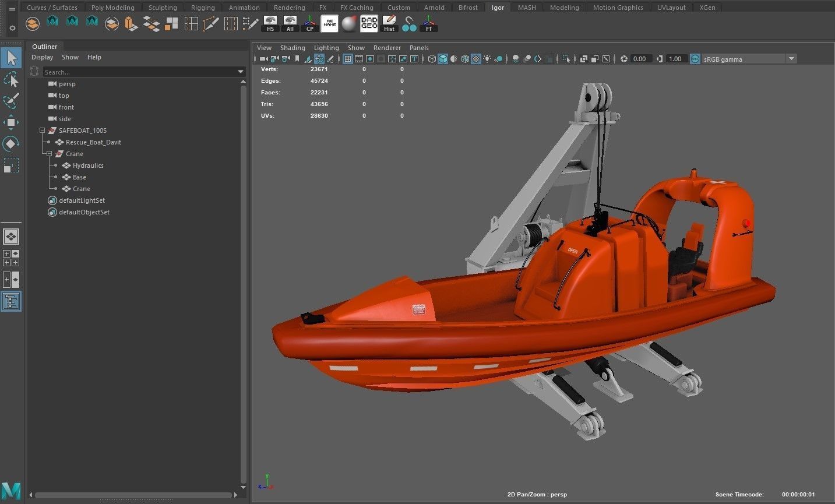
Task: Click the FT axis shelf button
Action: [429, 24]
